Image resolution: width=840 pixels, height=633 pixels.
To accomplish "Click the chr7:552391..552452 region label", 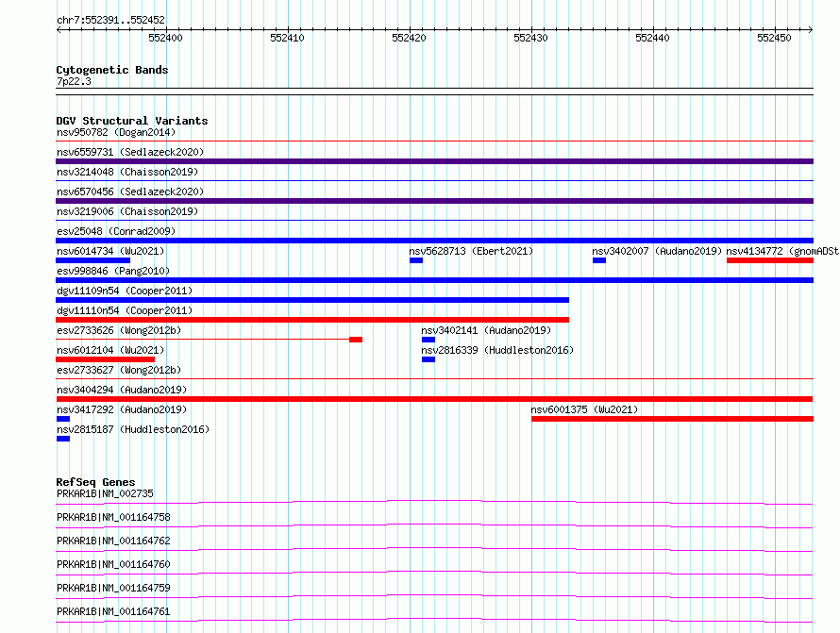I will 110,20.
